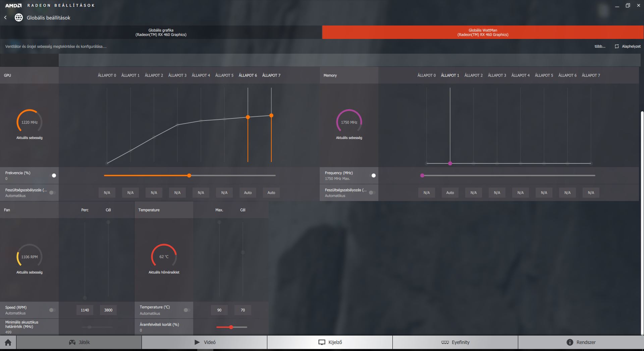Select GPU ÁLLAPOT 3 state header
Image resolution: width=644 pixels, height=351 pixels.
(177, 76)
